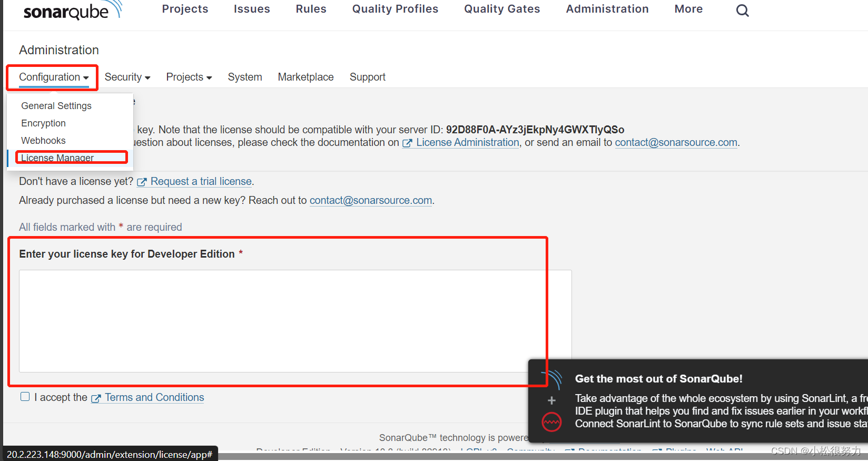Open Rules in top navigation

311,9
